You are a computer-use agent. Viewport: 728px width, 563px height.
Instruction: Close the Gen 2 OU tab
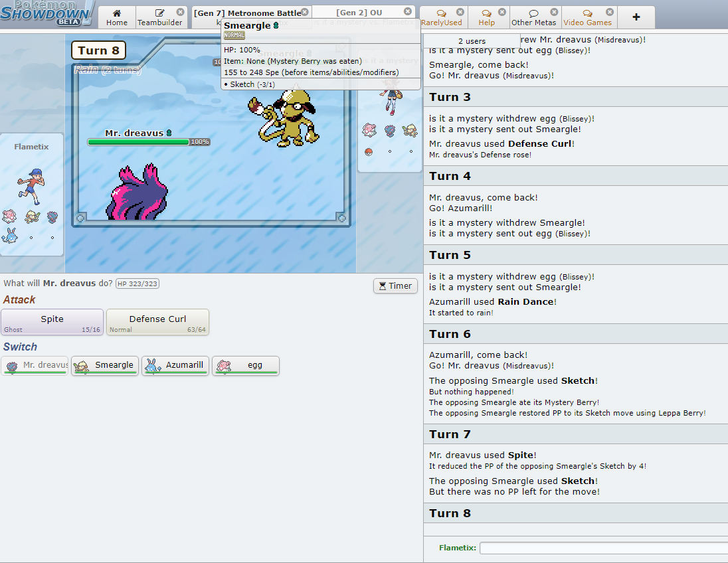408,11
